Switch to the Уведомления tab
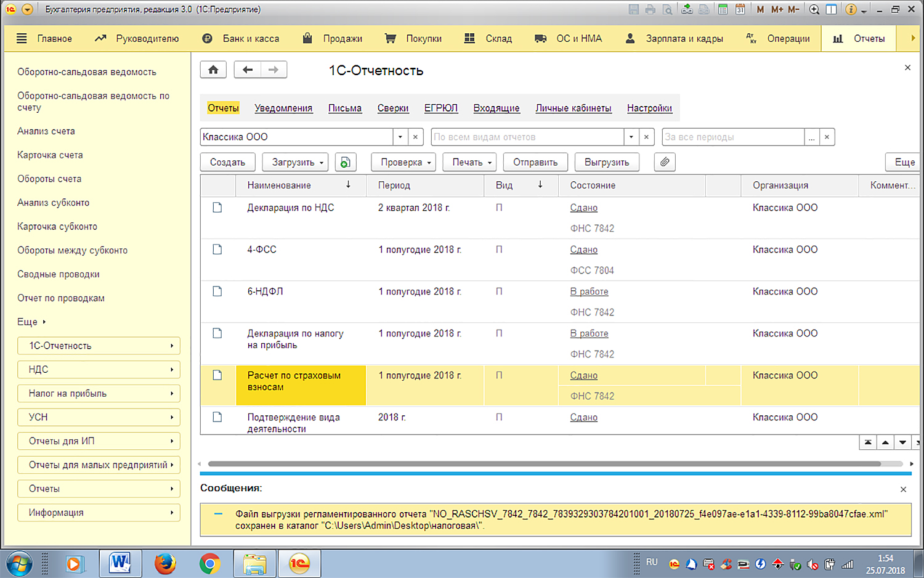The height and width of the screenshot is (578, 924). click(283, 108)
